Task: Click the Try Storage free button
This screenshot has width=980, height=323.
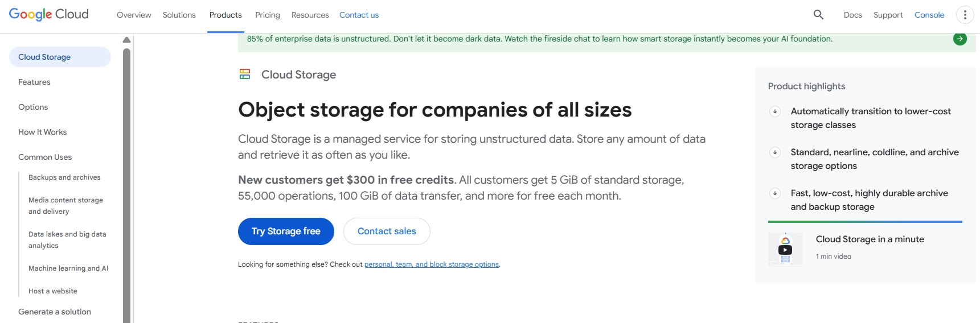Action: click(286, 231)
